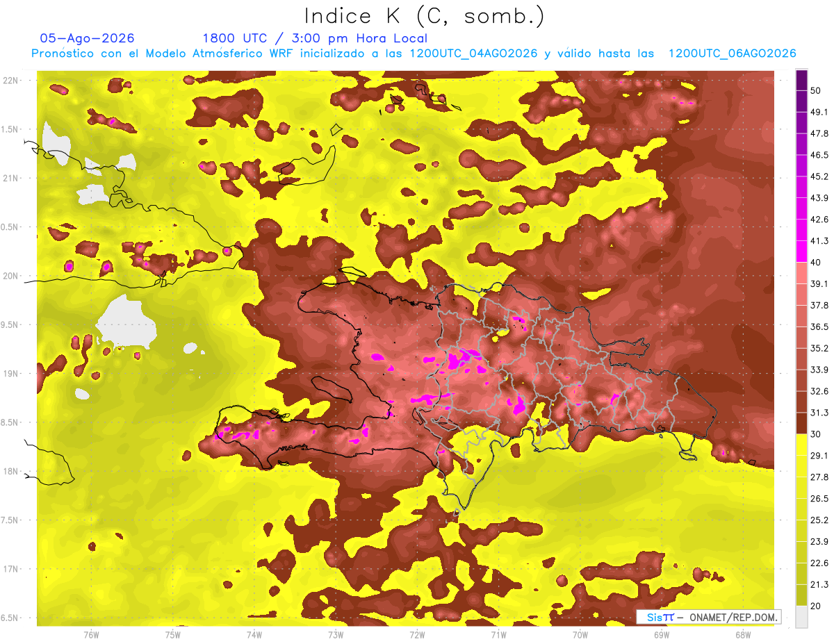Click the "74W" longitude label
This screenshot has width=834, height=644.
tap(254, 634)
